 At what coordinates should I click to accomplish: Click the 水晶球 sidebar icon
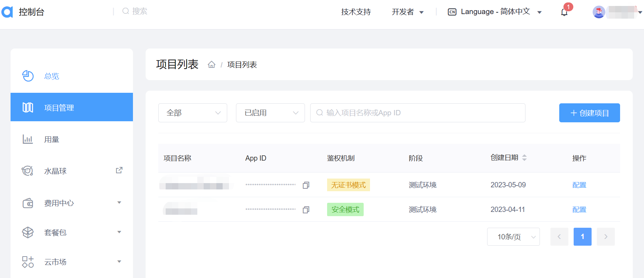[27, 171]
